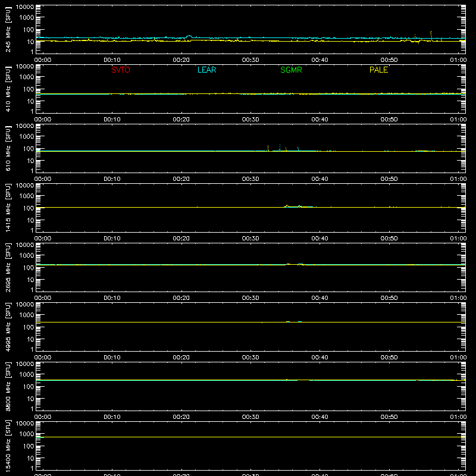The height and width of the screenshot is (476, 476).
Task: Select the '4995 MHz [SFU]' axis title
Action: tap(8, 327)
